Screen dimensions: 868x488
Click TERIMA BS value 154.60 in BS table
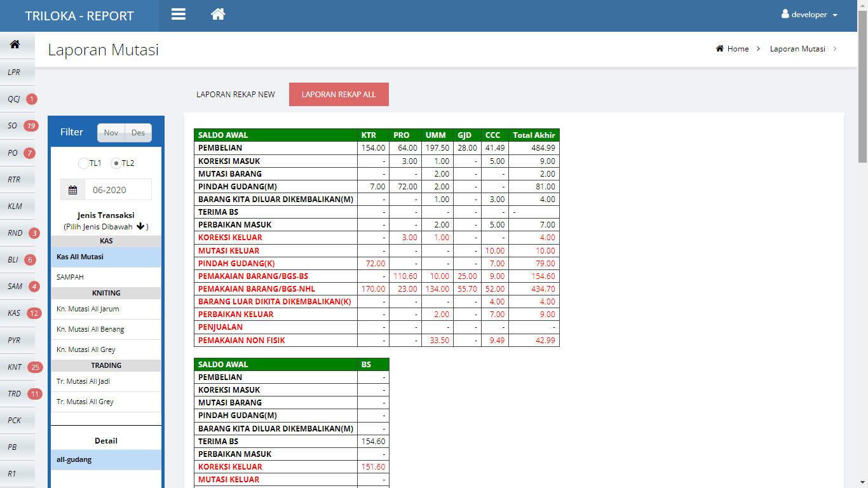click(x=373, y=441)
